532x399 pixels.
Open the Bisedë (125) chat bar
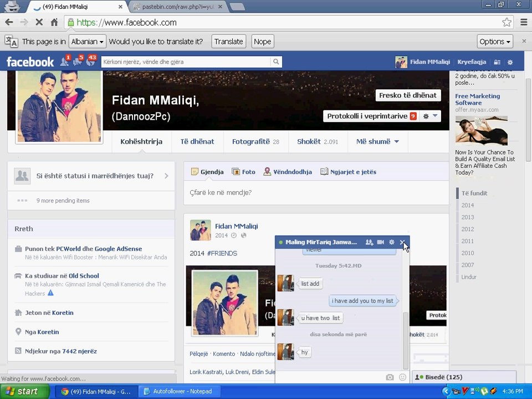[464, 377]
